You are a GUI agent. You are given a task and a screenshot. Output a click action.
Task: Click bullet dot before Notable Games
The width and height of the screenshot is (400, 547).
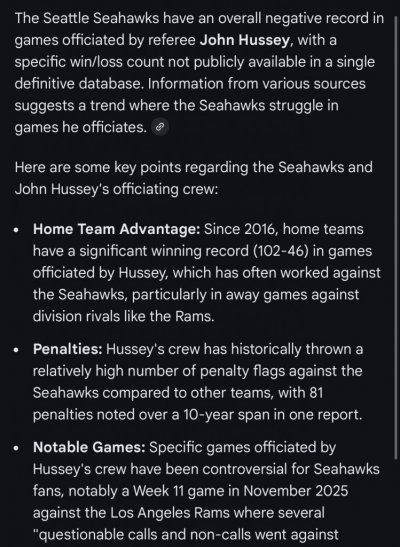click(16, 448)
